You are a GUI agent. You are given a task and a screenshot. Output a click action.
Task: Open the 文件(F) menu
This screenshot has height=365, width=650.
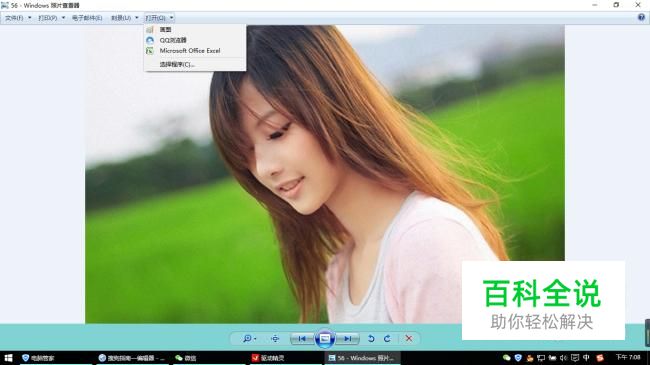pyautogui.click(x=14, y=18)
